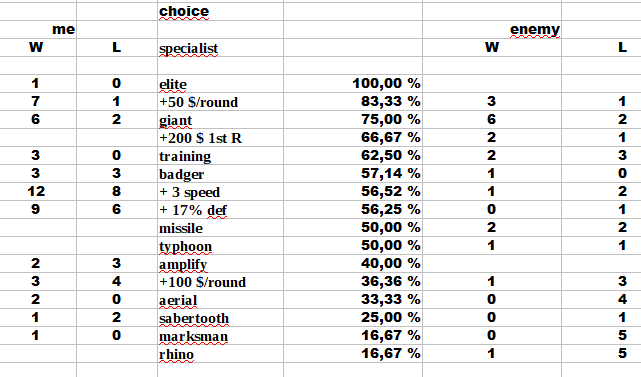
Task: Click the 'enemy' header cell
Action: pos(492,29)
